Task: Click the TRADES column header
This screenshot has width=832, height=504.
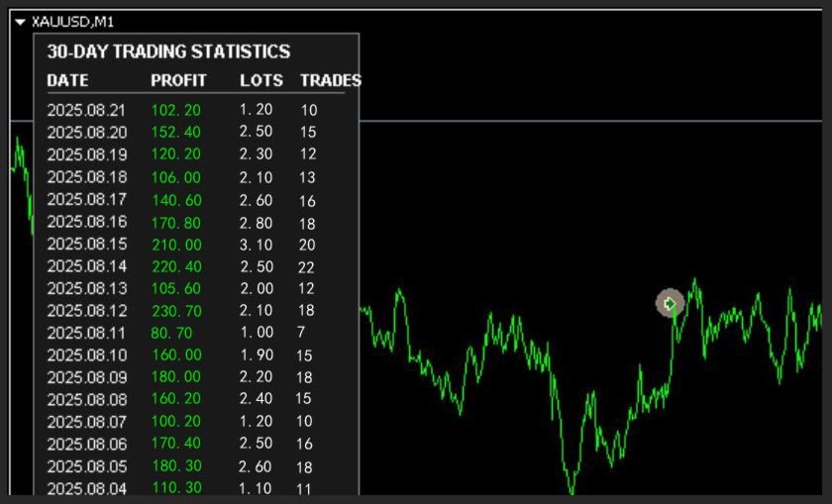Action: tap(331, 80)
